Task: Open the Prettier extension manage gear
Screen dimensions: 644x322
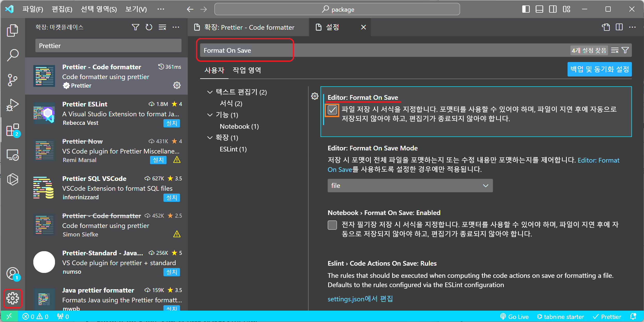Action: click(177, 85)
